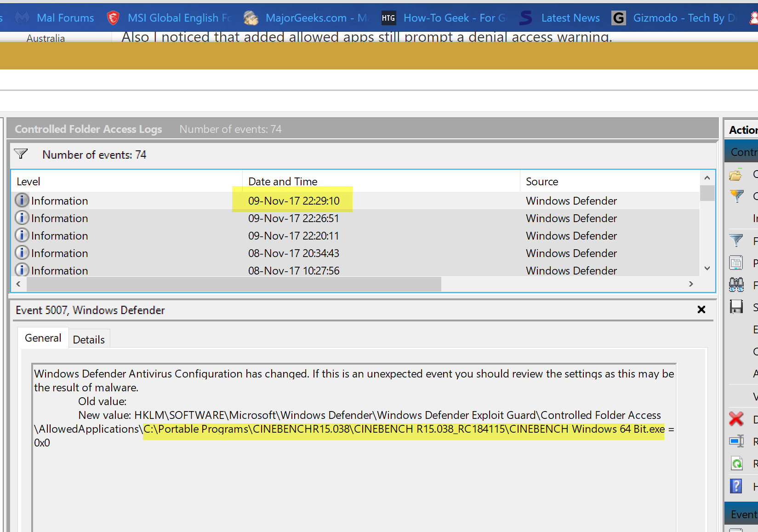
Task: Click the Event 5007, Windows Defender heading
Action: pyautogui.click(x=90, y=310)
